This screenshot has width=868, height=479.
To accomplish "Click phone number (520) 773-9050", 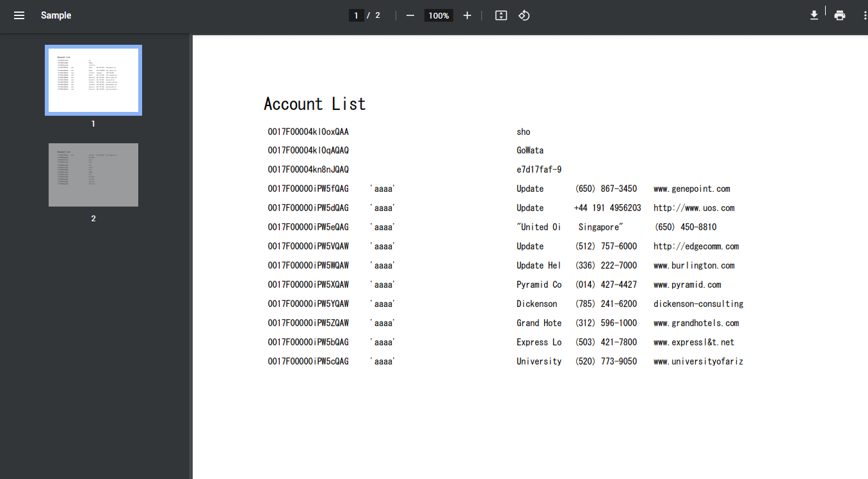I will (x=606, y=361).
